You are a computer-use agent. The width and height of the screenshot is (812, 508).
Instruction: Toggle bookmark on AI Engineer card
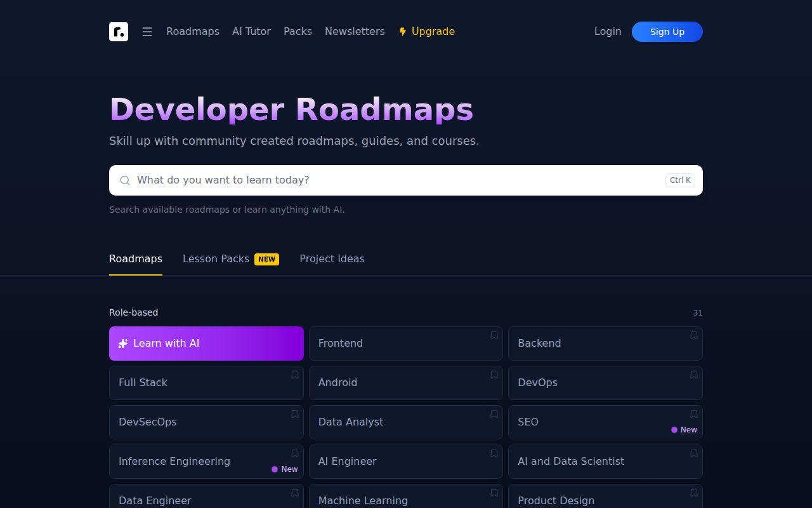(x=494, y=453)
